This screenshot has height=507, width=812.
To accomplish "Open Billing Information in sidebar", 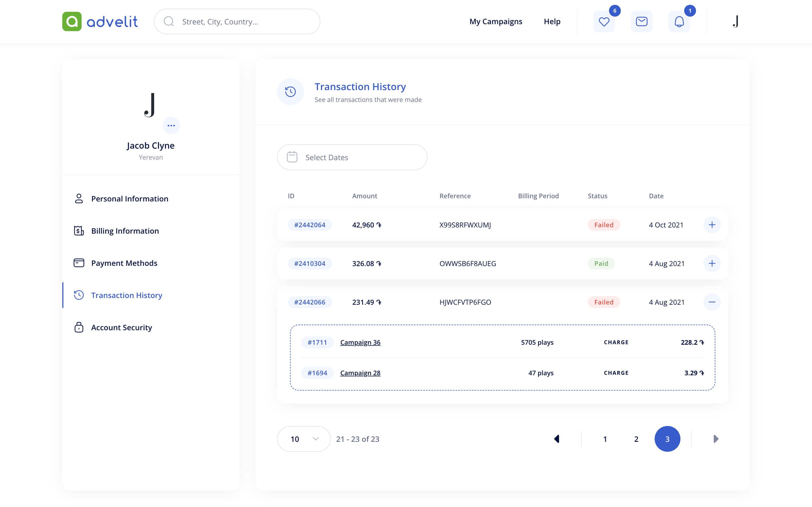I will pos(125,231).
